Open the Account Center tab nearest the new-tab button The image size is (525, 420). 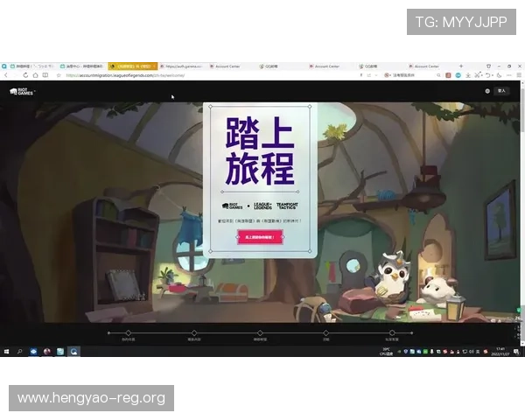[430, 66]
